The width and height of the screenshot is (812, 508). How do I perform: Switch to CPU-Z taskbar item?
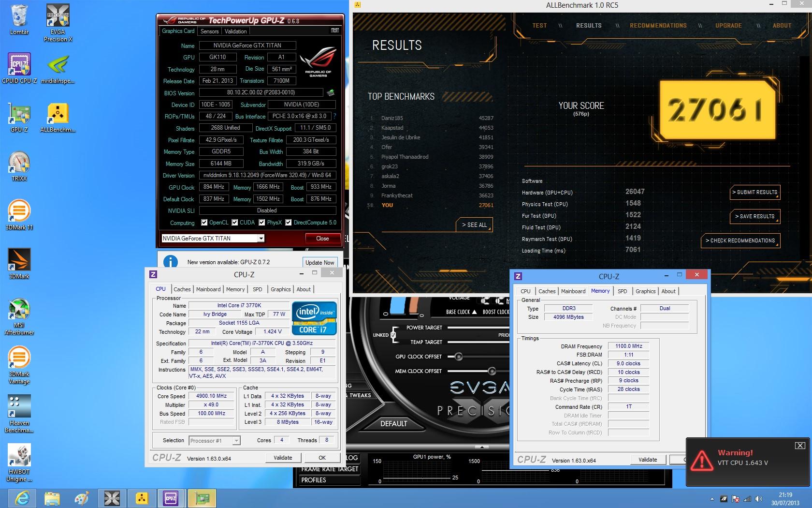click(x=171, y=498)
